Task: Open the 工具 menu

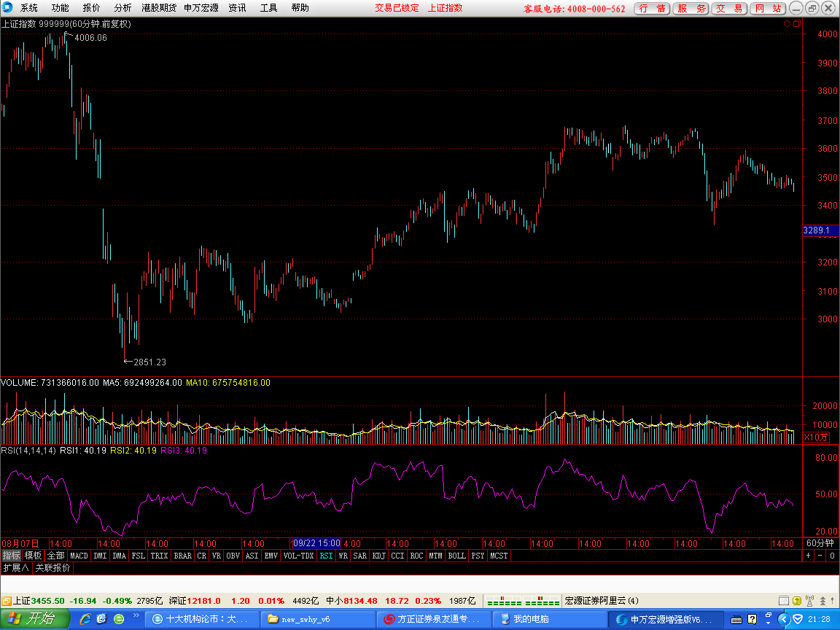Action: (268, 8)
